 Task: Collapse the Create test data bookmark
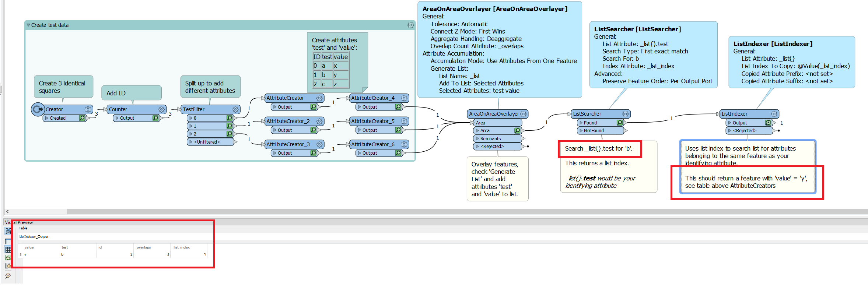click(x=28, y=25)
